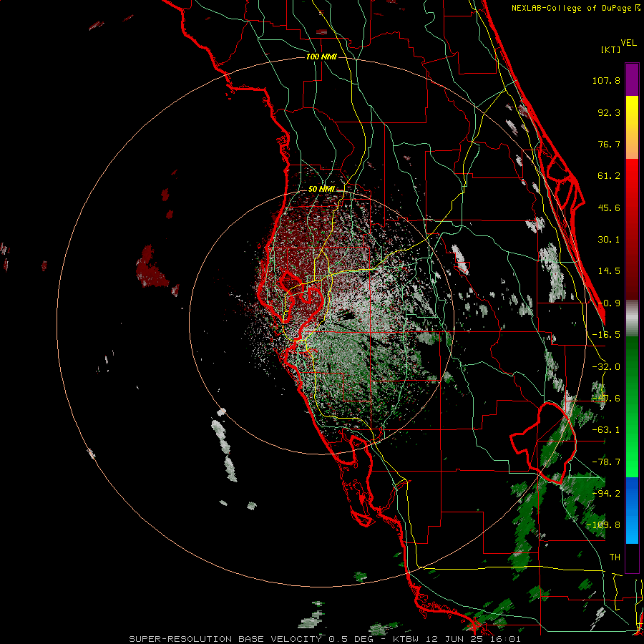Select the -109.8 scale value
This screenshot has width=644, height=644.
(x=603, y=525)
